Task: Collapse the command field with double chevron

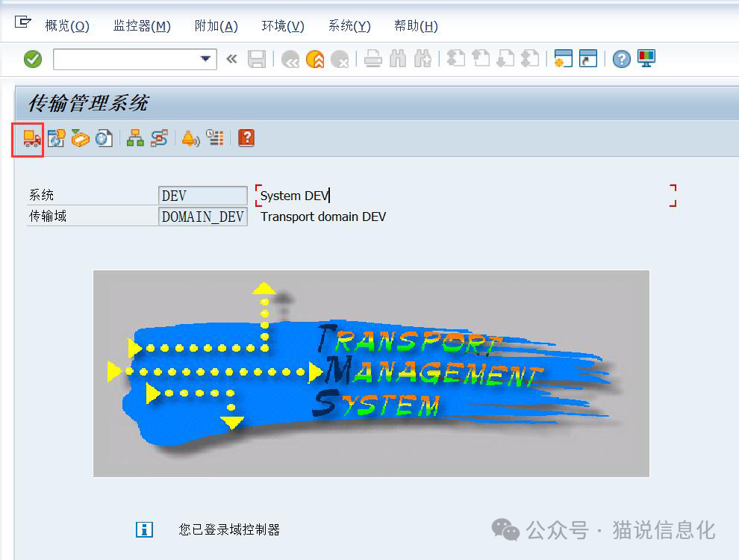Action: [x=231, y=59]
